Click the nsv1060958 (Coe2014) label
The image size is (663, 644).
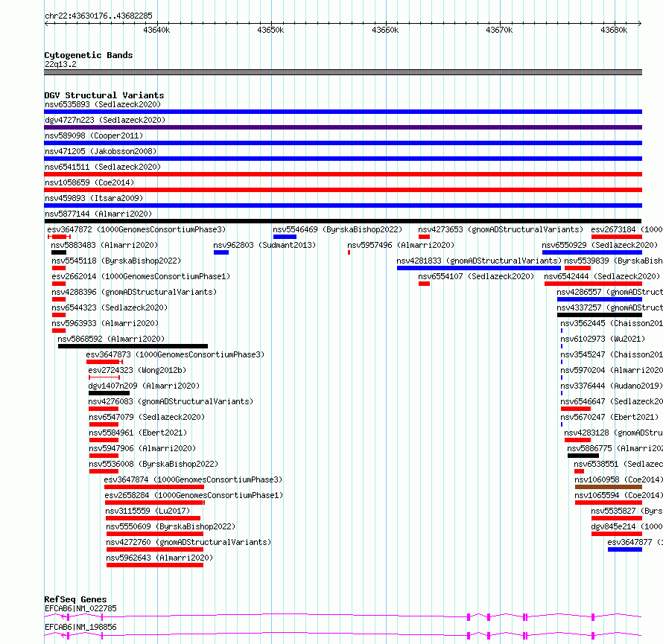[618, 479]
